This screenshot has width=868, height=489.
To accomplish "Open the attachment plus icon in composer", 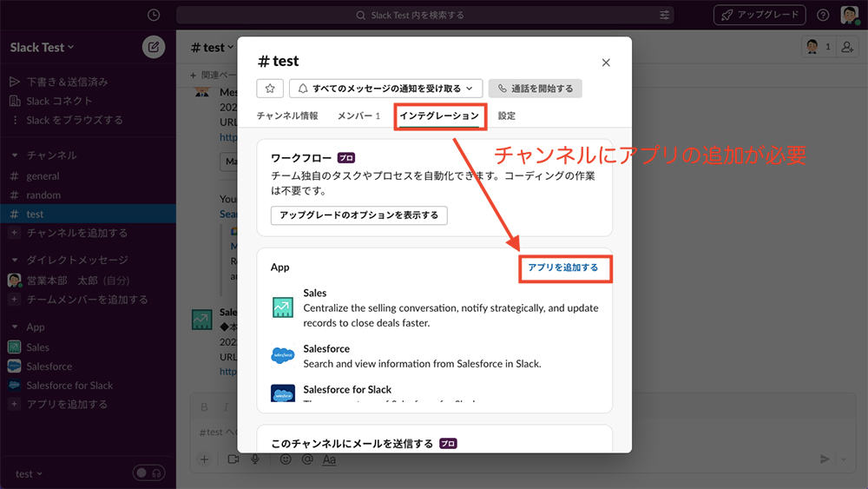I will [204, 459].
